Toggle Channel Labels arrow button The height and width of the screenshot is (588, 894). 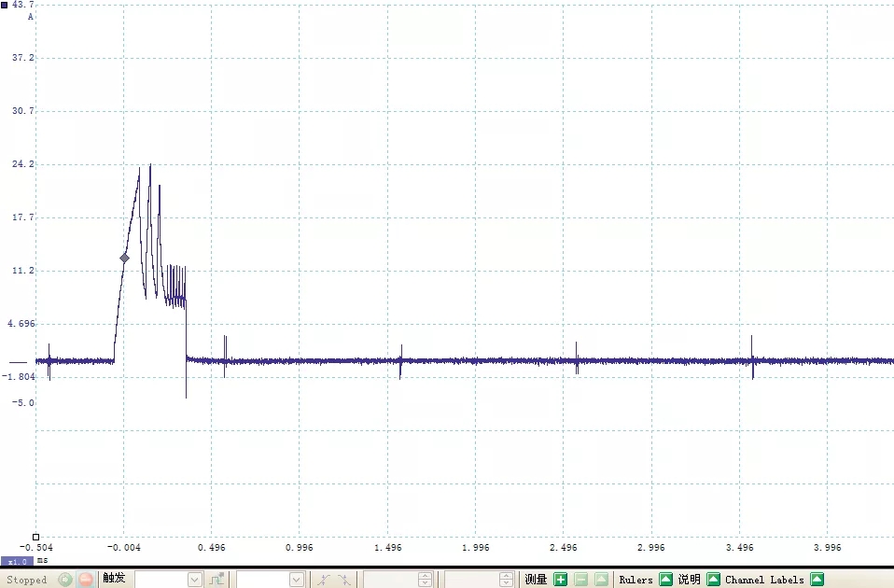pyautogui.click(x=817, y=580)
